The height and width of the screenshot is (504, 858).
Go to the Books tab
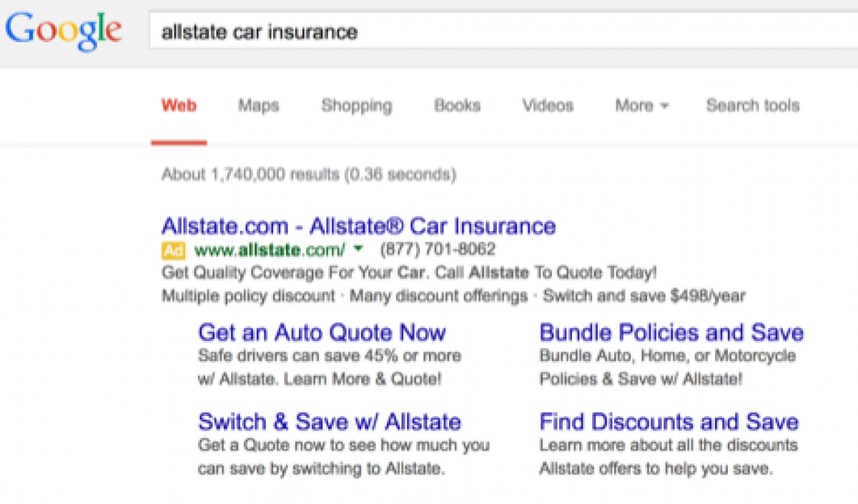(458, 106)
